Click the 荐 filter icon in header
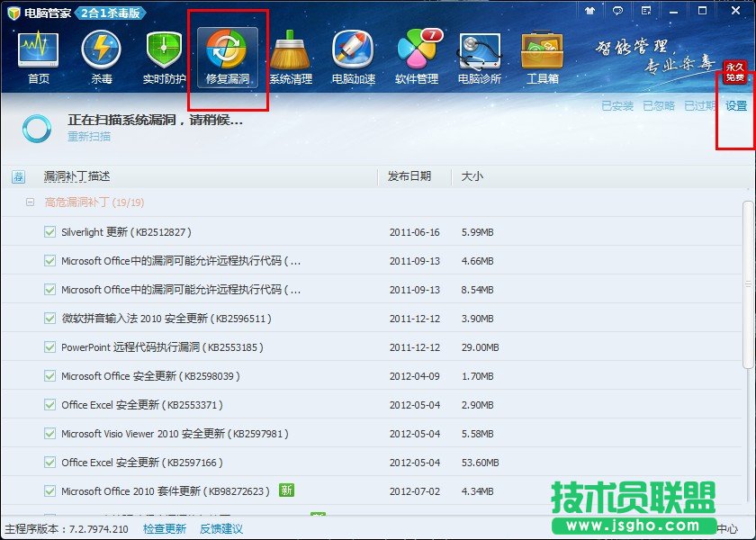This screenshot has height=540, width=756. 18,176
